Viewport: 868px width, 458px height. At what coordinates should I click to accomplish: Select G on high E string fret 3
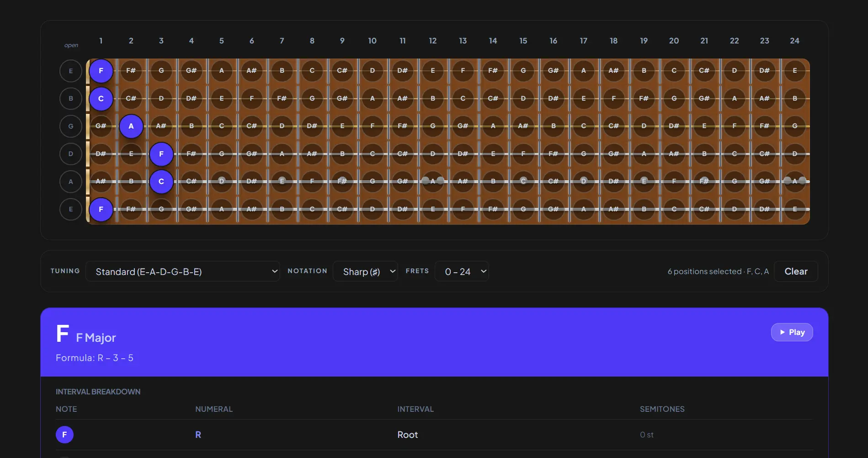tap(161, 71)
